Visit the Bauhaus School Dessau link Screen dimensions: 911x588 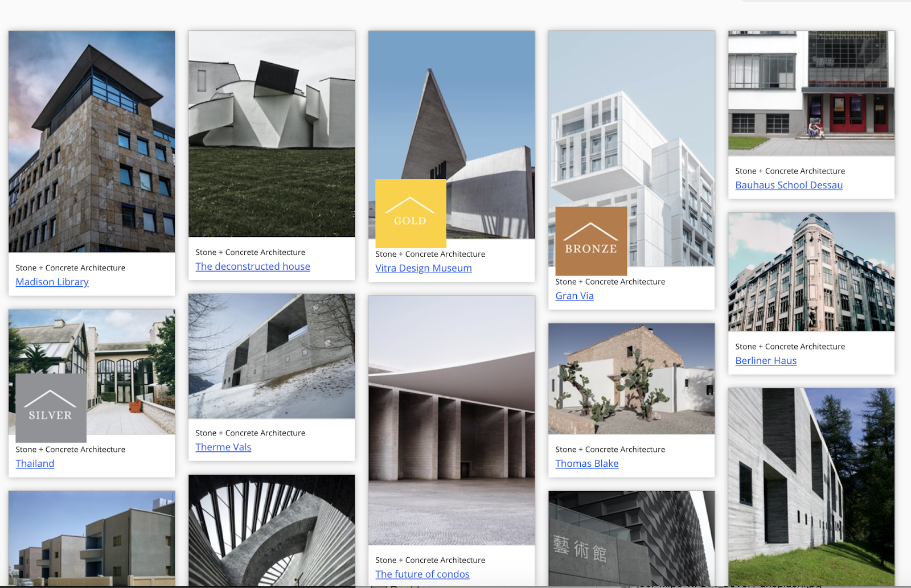coord(789,185)
